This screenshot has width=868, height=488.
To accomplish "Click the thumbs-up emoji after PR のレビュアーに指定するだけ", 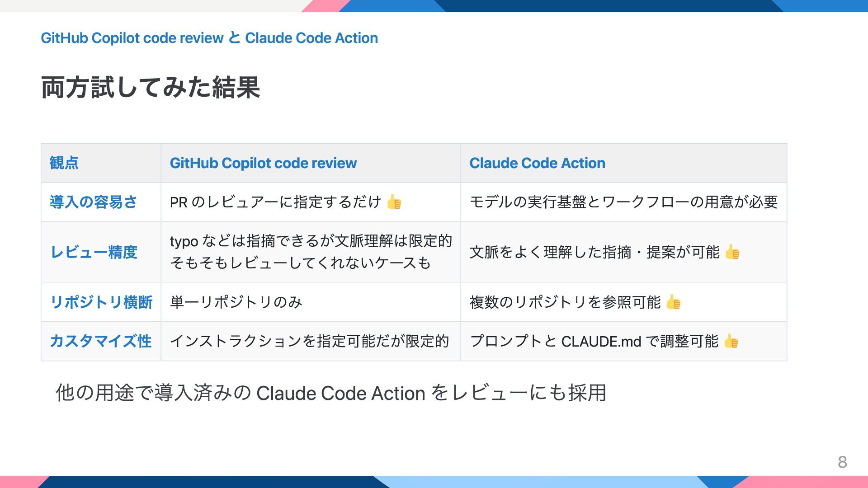I will 394,202.
